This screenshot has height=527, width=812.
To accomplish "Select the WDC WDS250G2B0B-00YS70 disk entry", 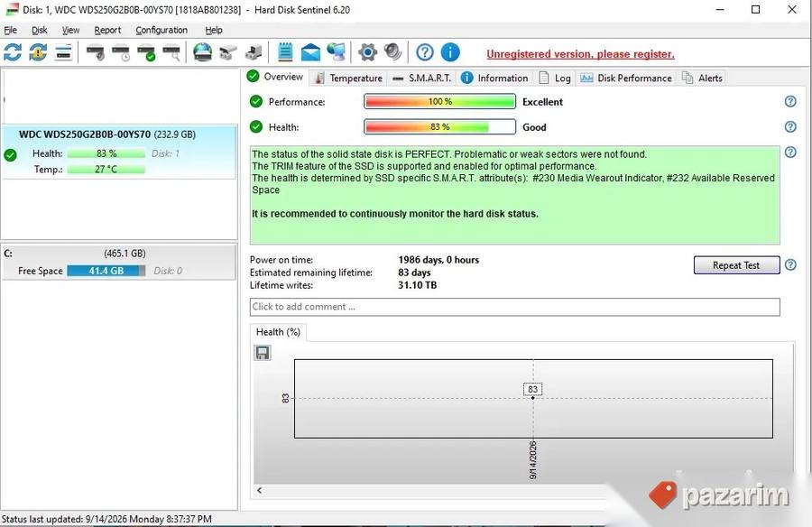I will point(118,152).
